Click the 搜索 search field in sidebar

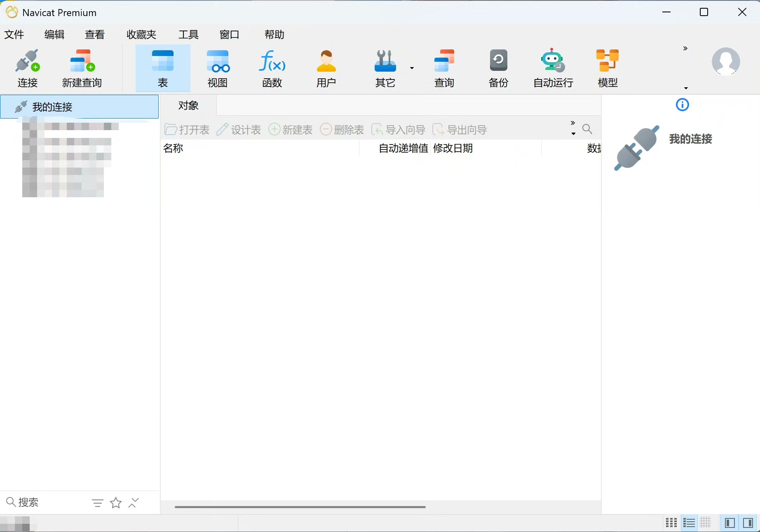pos(45,502)
